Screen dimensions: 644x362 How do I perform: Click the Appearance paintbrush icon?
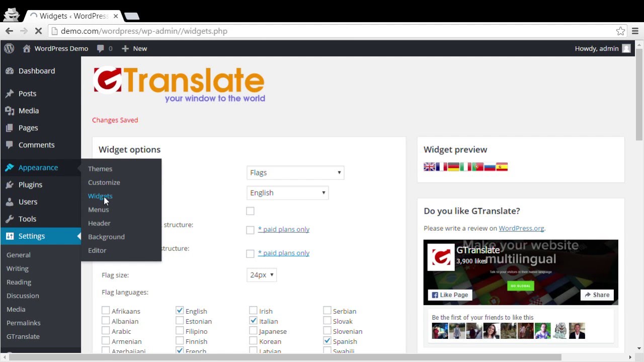tap(10, 167)
